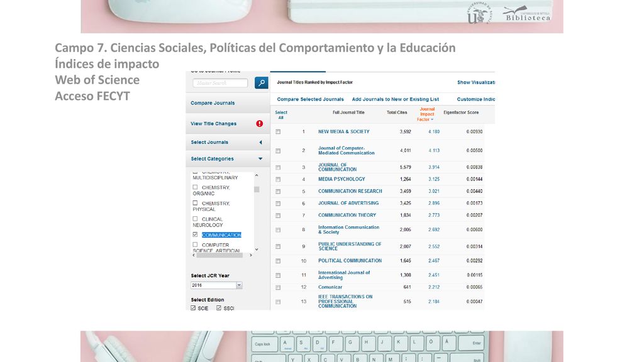
Task: Click Eigenfactor Score column header
Action: [x=461, y=112]
